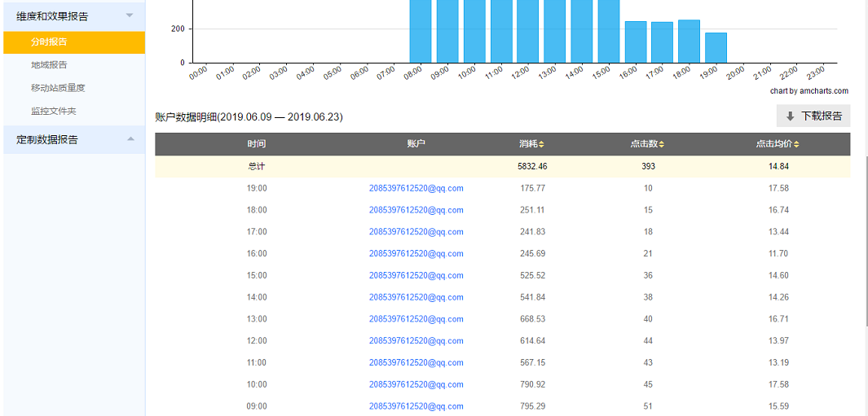Click the 时间 column header
This screenshot has height=416, width=868.
[x=257, y=144]
